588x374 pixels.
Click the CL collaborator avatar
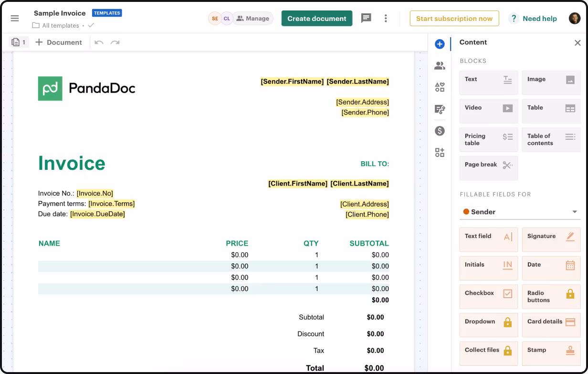(x=227, y=19)
